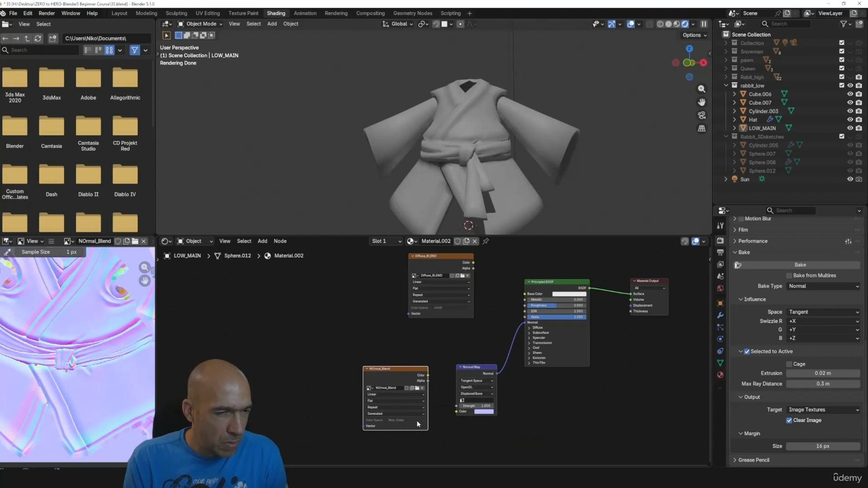Exclude Snowman collection via its checkbox

(842, 52)
